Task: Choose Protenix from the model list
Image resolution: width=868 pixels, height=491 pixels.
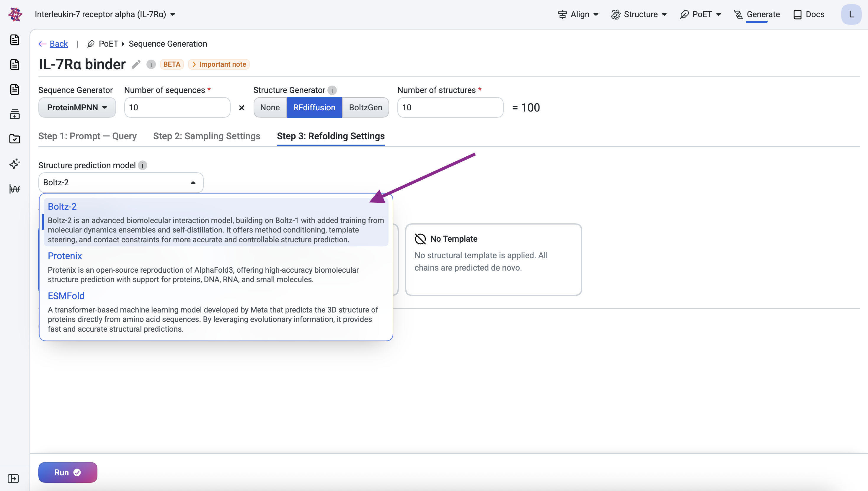Action: tap(216, 267)
